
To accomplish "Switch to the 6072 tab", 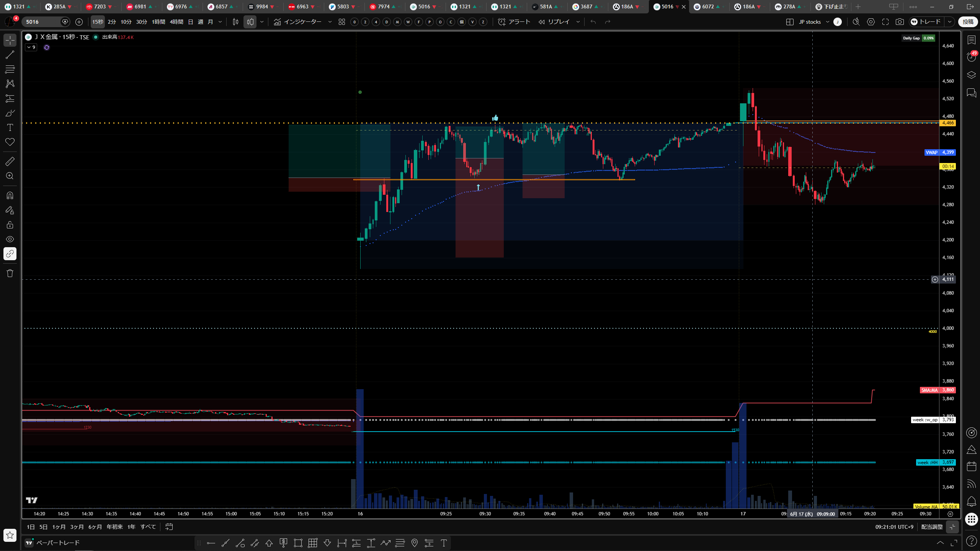I will point(708,7).
